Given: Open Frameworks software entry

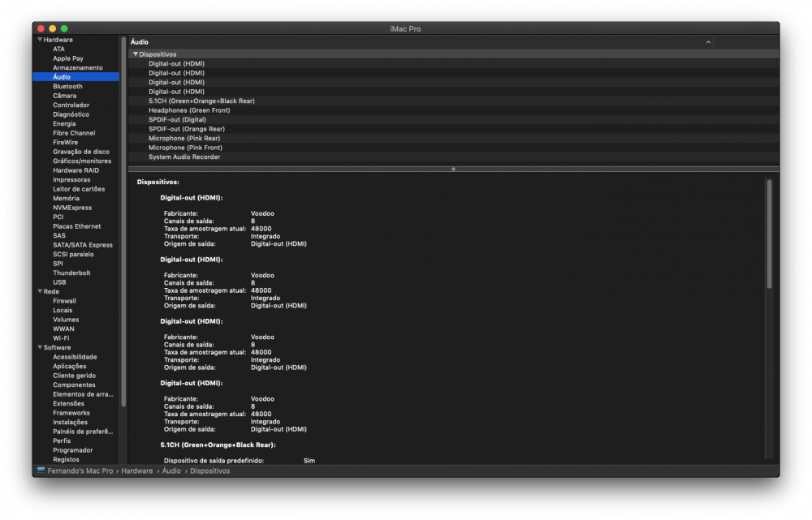Looking at the screenshot, I should tap(71, 412).
